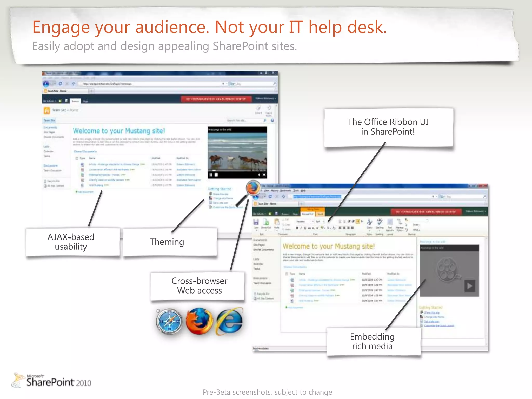532x399 pixels.
Task: Click Add document under left Shared Documents
Action: [x=84, y=192]
